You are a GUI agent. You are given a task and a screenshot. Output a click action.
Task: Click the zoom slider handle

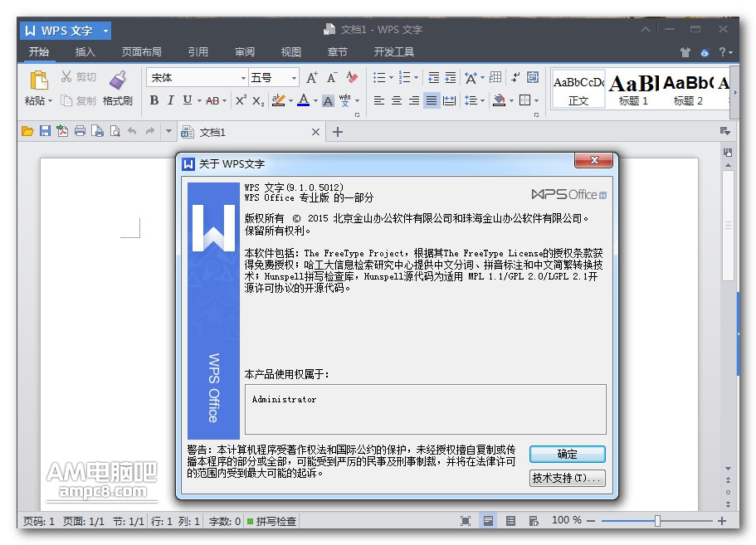coord(657,520)
